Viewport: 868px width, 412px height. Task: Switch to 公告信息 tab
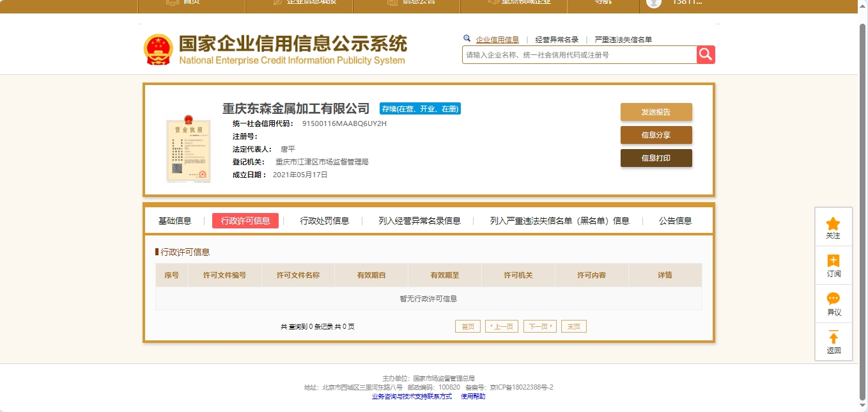tap(676, 221)
